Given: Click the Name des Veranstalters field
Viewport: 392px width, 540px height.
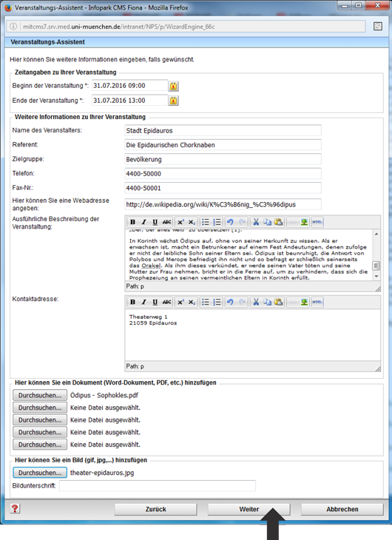Looking at the screenshot, I should pyautogui.click(x=223, y=130).
